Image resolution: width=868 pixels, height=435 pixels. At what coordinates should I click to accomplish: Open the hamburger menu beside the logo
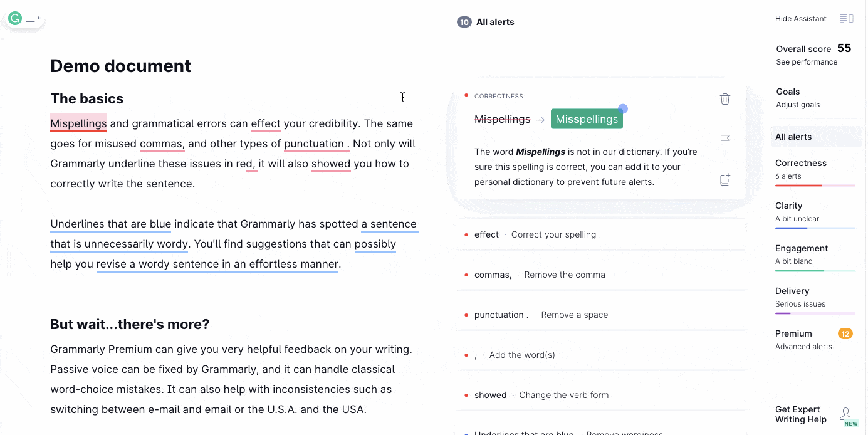(31, 18)
